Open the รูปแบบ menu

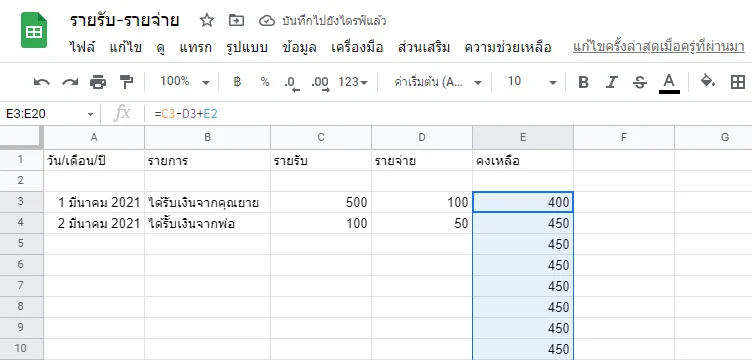coord(247,47)
